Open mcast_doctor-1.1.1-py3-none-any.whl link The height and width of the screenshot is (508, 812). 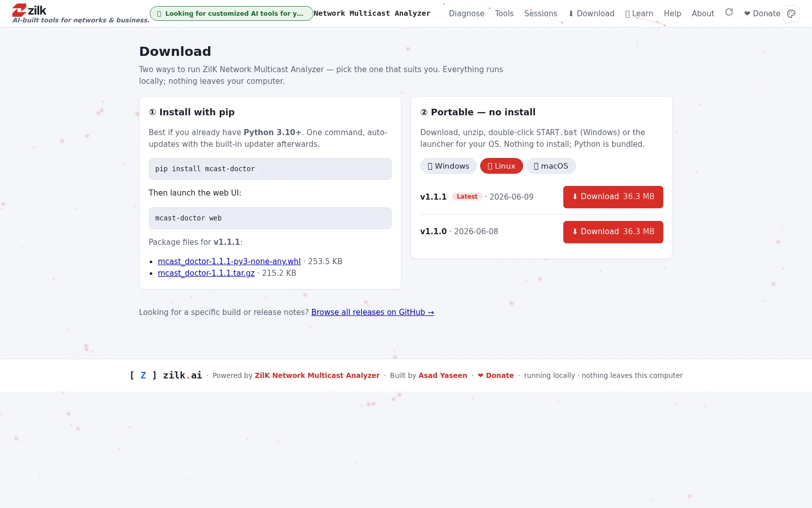pyautogui.click(x=229, y=262)
